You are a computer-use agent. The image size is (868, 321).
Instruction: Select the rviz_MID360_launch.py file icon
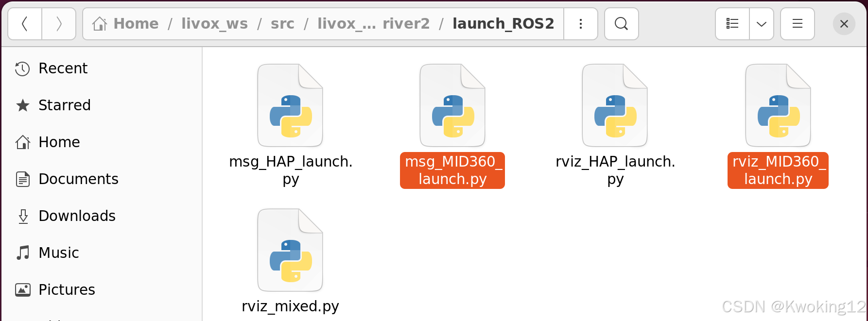(x=778, y=105)
